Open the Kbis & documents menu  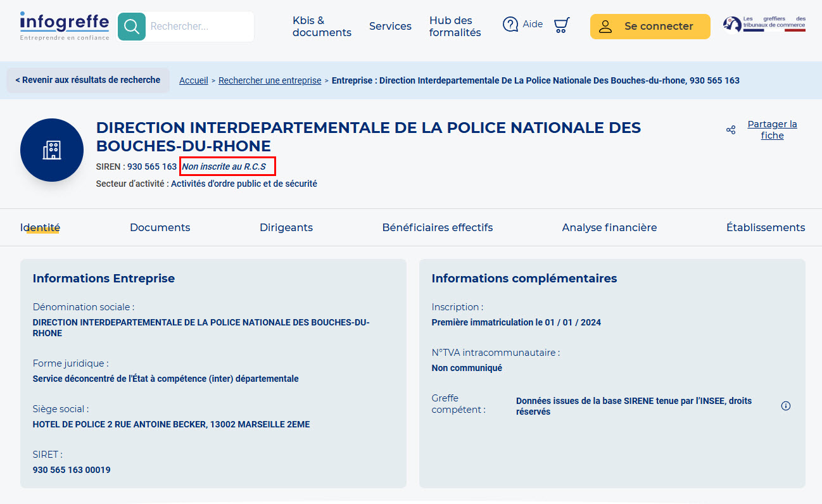322,27
